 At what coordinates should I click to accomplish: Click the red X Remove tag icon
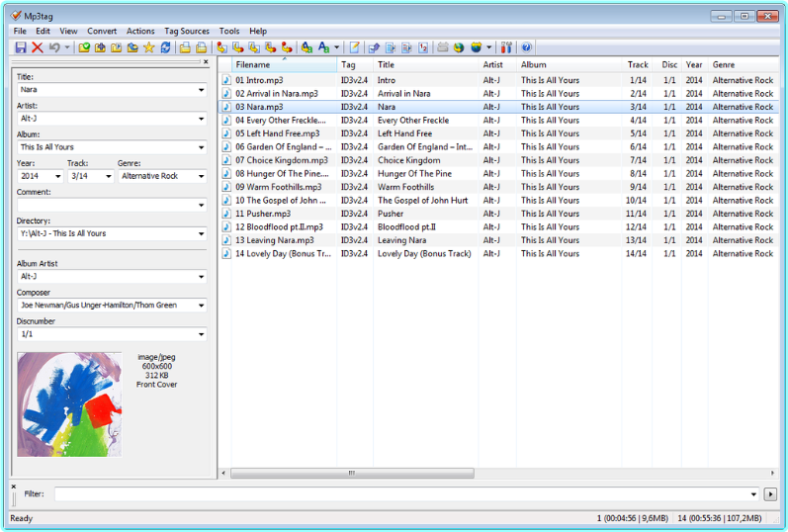(x=38, y=47)
